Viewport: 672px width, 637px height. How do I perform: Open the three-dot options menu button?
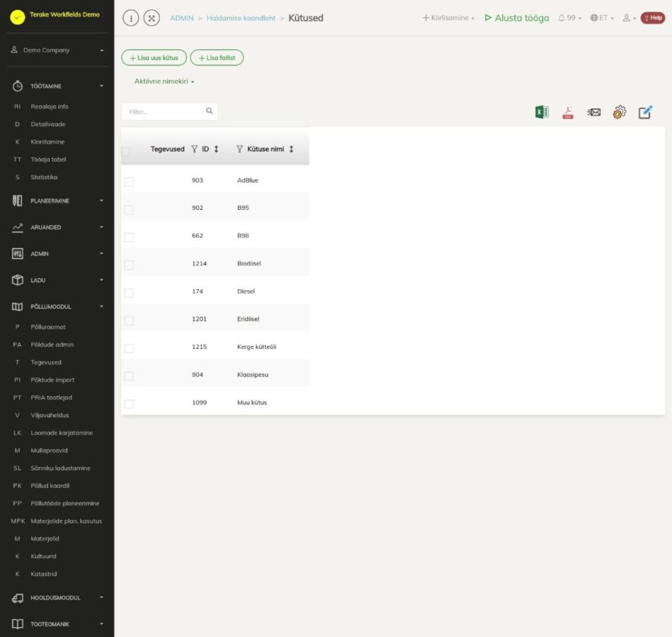[131, 18]
